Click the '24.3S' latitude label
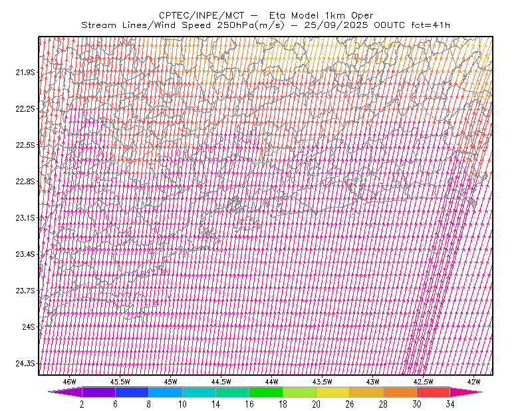532x411 pixels. (x=25, y=364)
